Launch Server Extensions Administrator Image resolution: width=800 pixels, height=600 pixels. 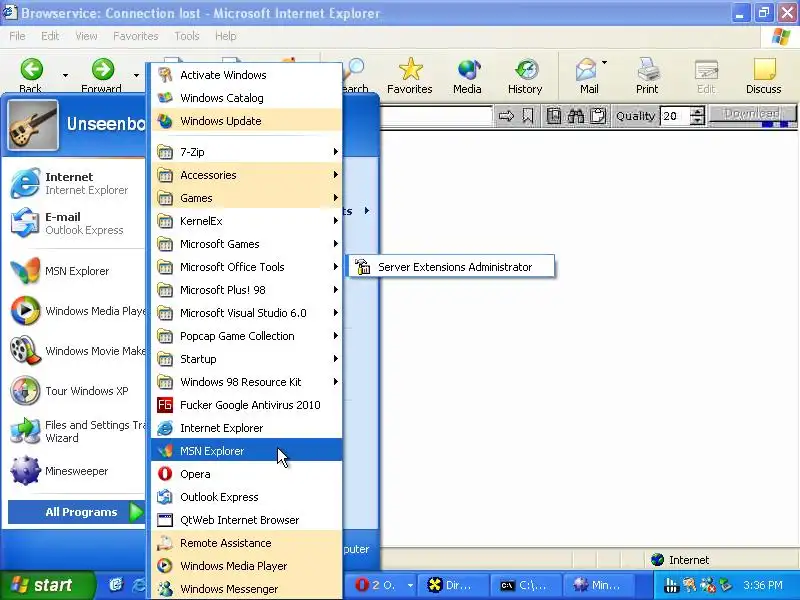451,267
